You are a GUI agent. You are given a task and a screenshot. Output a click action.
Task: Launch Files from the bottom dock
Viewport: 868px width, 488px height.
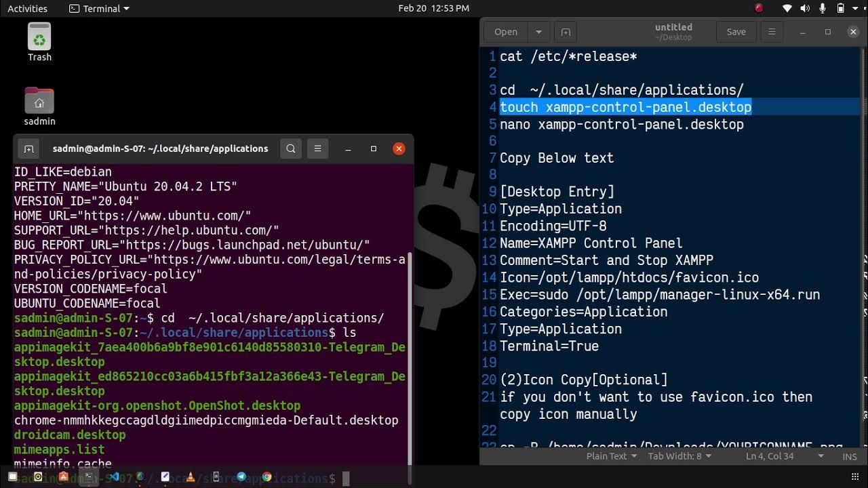tap(12, 477)
